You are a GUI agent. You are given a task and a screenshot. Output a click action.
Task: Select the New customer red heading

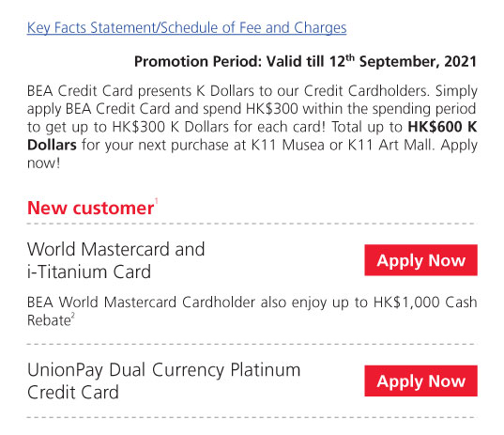click(x=91, y=208)
